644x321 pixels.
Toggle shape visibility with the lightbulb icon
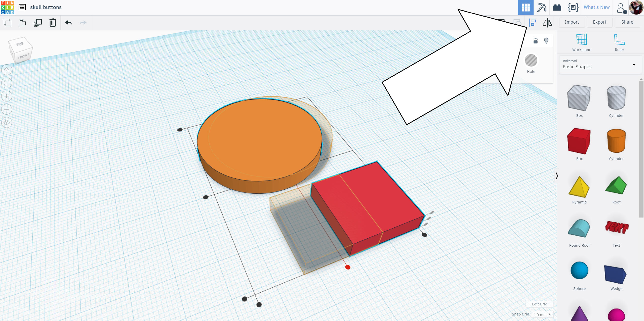coord(546,40)
